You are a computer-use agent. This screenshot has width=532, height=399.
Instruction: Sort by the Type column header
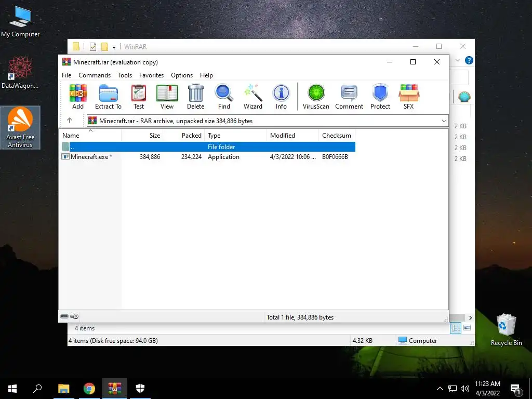coord(236,136)
